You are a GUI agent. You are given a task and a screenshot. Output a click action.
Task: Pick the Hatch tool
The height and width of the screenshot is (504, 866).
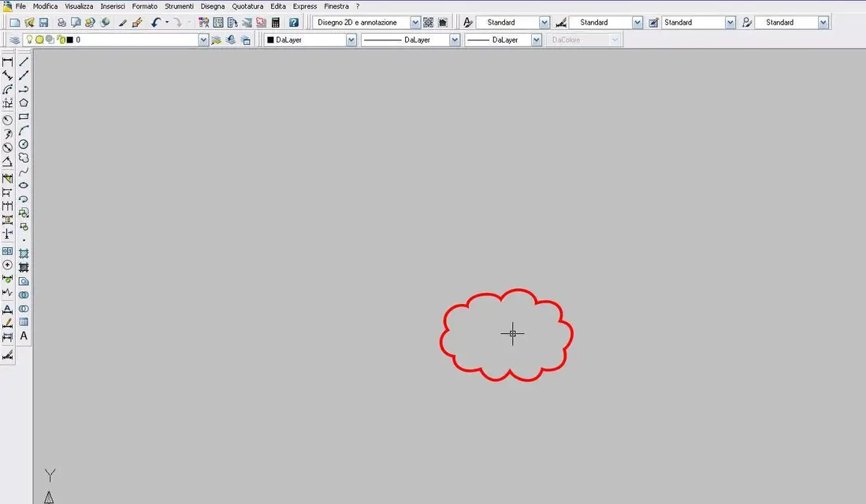click(24, 254)
